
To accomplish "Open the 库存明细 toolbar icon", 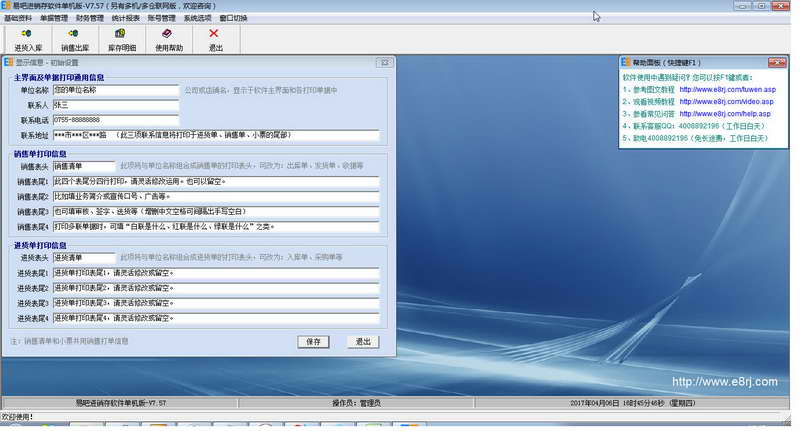I will coord(121,39).
